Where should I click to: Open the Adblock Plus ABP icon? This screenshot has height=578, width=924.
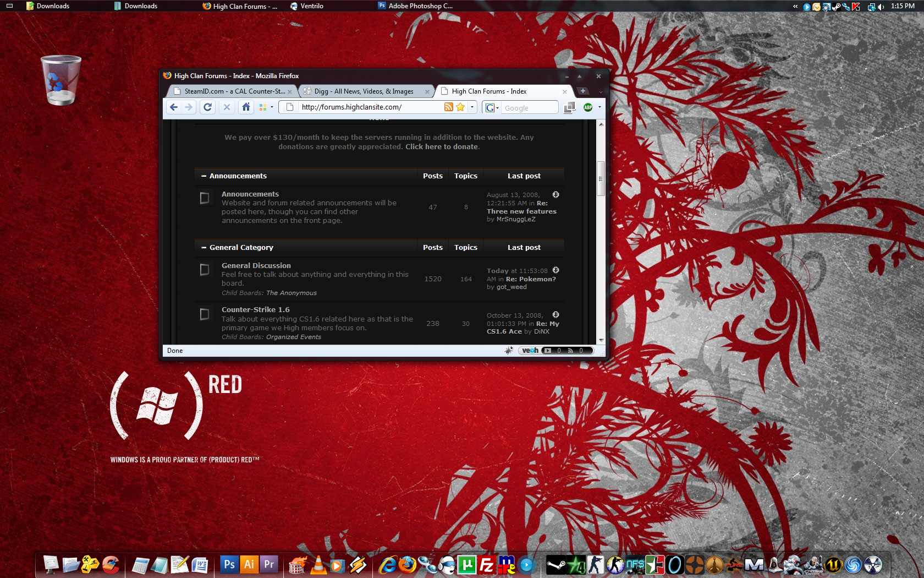(x=588, y=107)
